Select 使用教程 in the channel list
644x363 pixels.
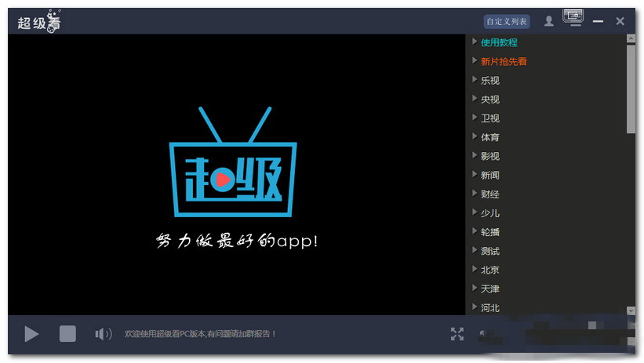499,42
